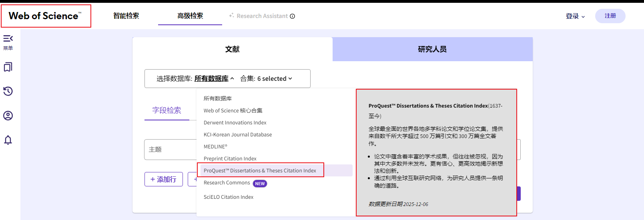
Task: Collapse the left sidebar menu icon
Action: pos(8,39)
